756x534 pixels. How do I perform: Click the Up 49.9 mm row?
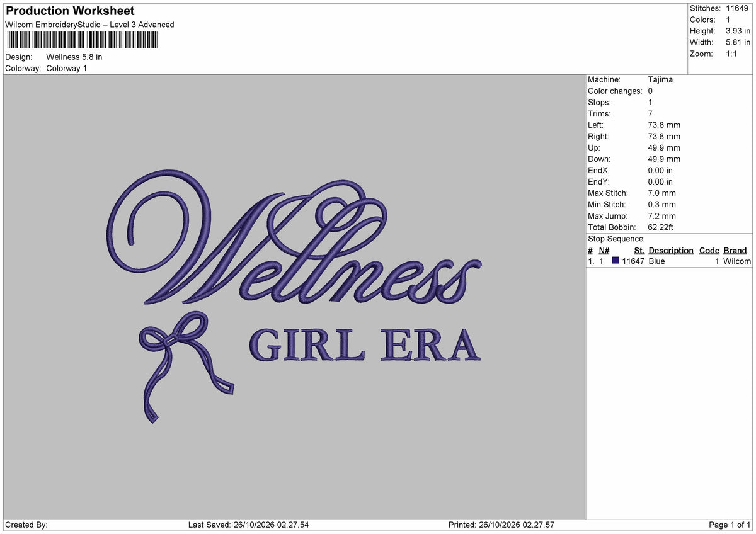coord(634,147)
